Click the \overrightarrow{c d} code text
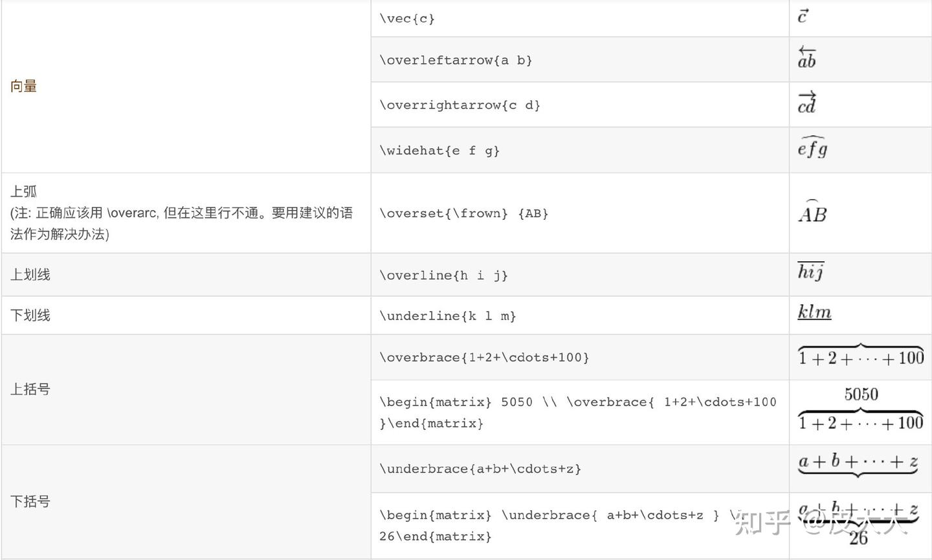The image size is (932, 560). pyautogui.click(x=460, y=105)
